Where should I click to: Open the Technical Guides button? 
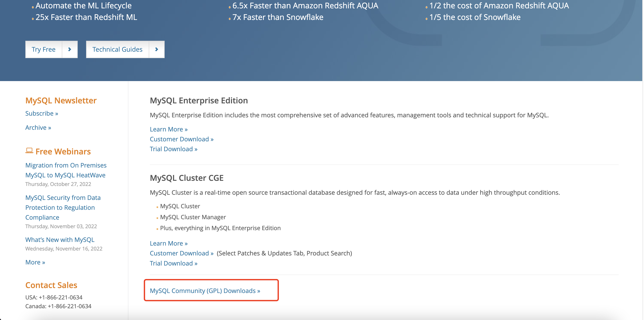[117, 50]
